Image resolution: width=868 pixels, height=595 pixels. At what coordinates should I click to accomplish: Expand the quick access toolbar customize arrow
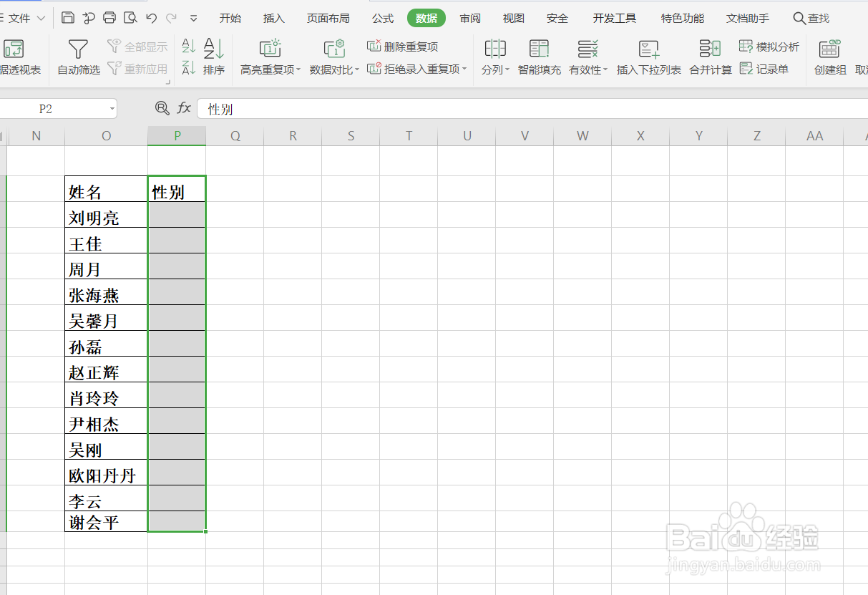[194, 19]
